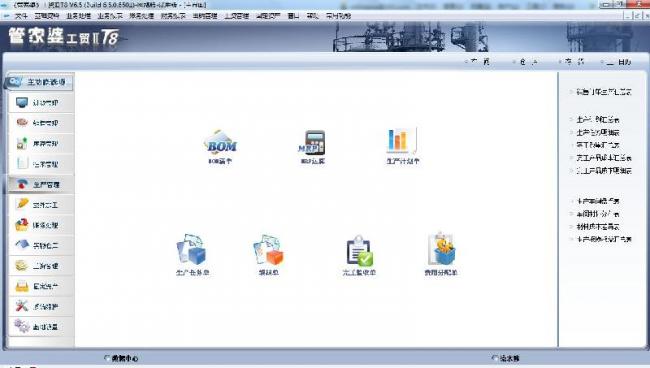This screenshot has height=368, width=650.
Task: Open the blue basket cost allocation icon
Action: pyautogui.click(x=441, y=254)
